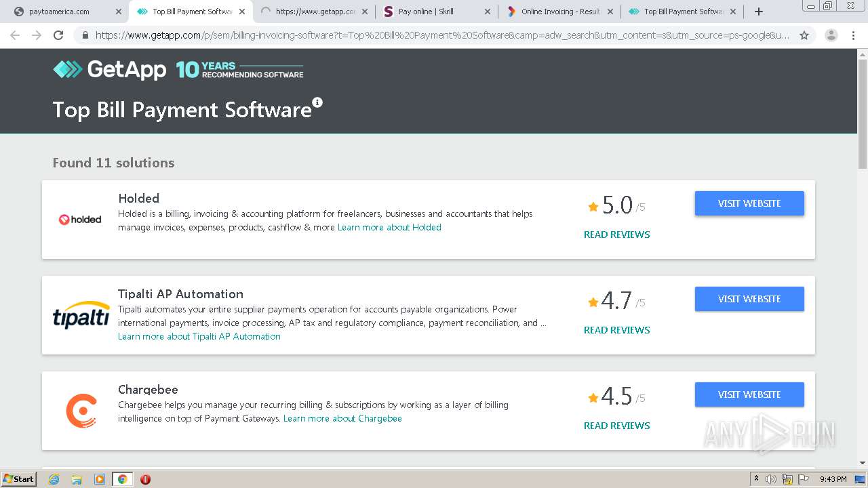Open Learn more about Holded link
The image size is (868, 488).
(x=389, y=227)
